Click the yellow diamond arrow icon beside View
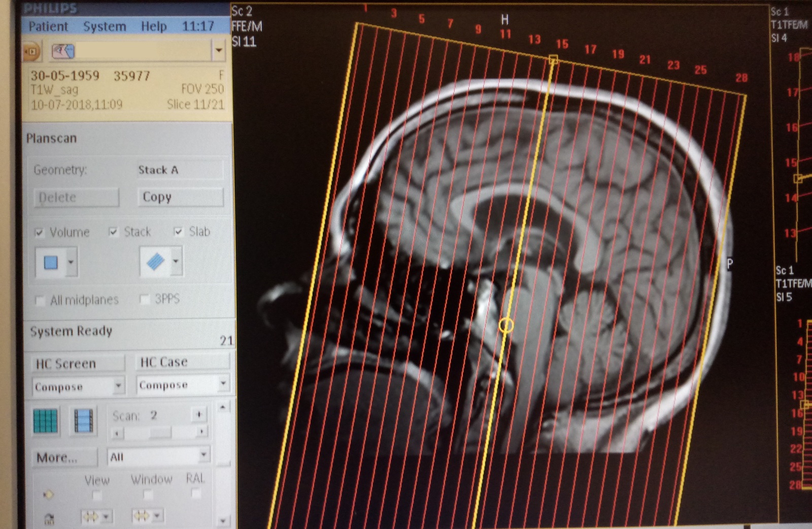The width and height of the screenshot is (812, 529). (48, 494)
